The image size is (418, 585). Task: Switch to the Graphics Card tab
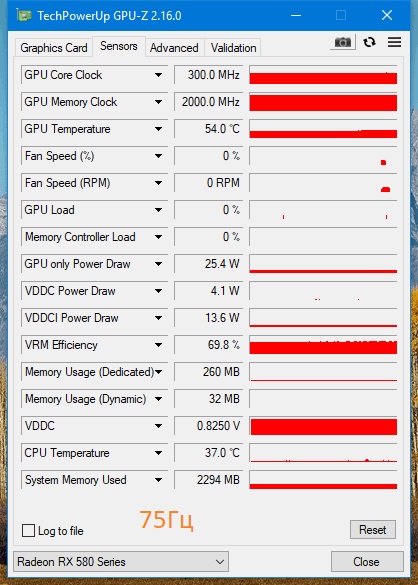coord(54,48)
